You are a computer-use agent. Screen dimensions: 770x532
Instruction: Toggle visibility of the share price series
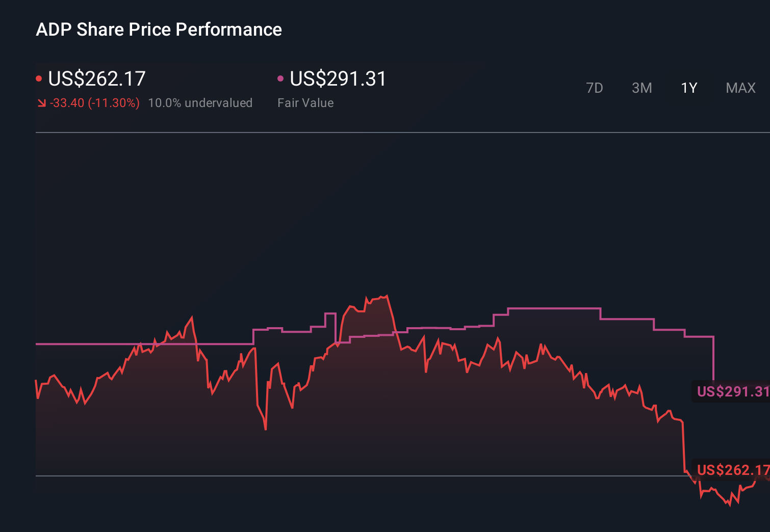pyautogui.click(x=39, y=78)
